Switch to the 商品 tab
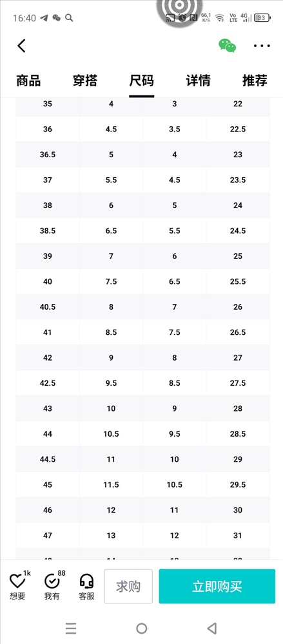The height and width of the screenshot is (644, 283). 28,80
